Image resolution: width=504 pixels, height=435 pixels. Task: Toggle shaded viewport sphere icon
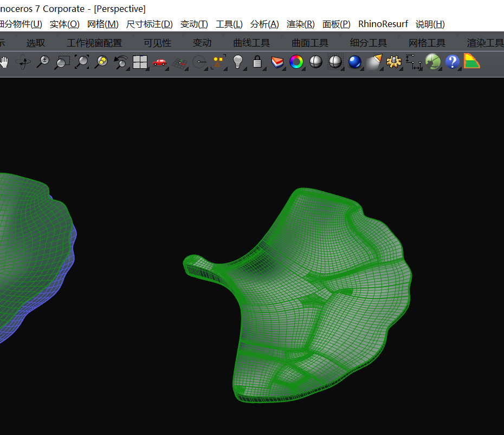point(315,62)
